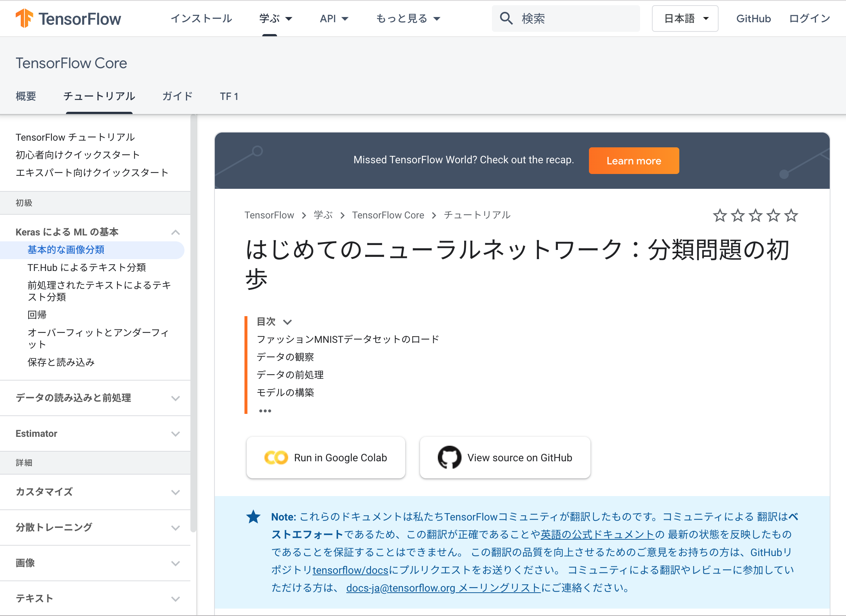846x616 pixels.
Task: Rate the page with the third star
Action: (x=755, y=215)
